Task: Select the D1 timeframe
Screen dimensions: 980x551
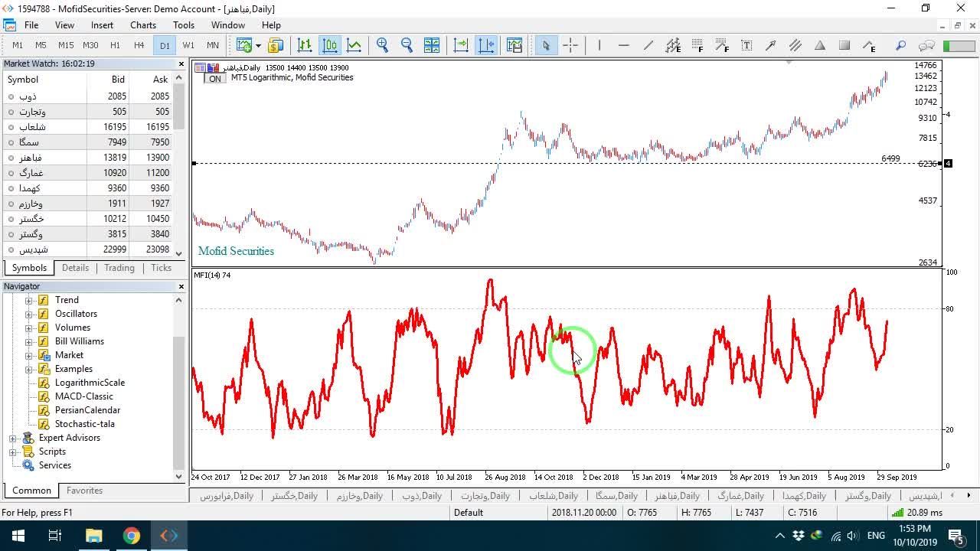Action: pyautogui.click(x=165, y=45)
